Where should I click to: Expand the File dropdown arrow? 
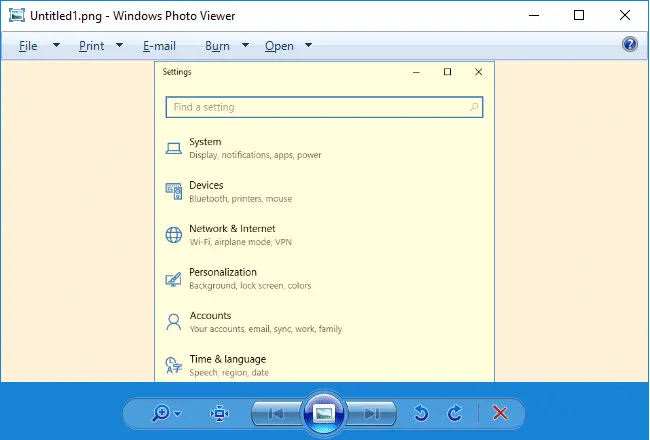point(56,45)
